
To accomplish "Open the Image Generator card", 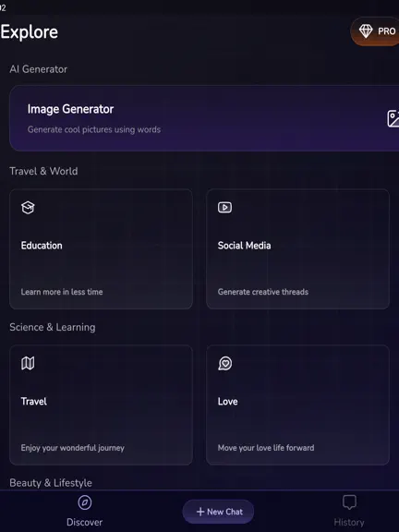I will pos(204,118).
